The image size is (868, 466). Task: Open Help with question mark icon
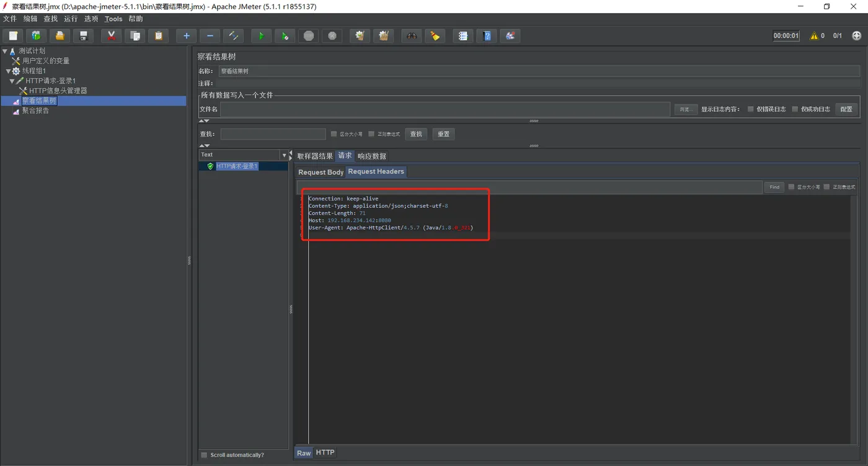coord(486,36)
